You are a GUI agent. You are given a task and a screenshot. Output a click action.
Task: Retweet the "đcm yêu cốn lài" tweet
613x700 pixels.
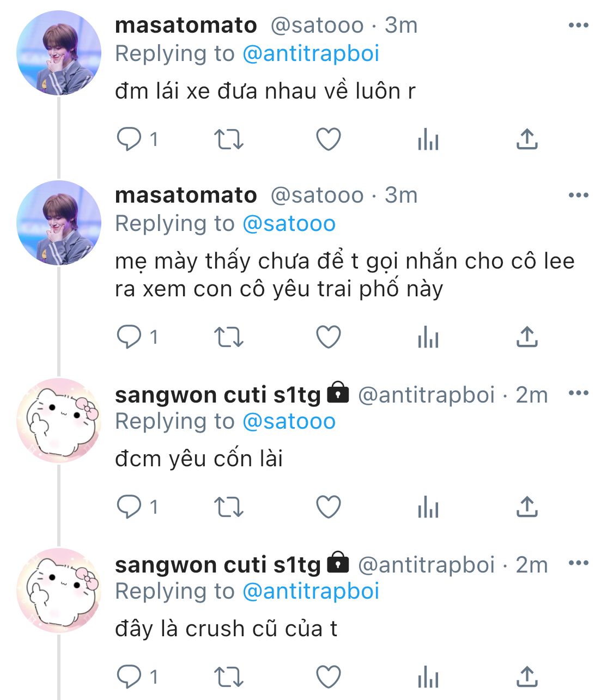(x=228, y=507)
